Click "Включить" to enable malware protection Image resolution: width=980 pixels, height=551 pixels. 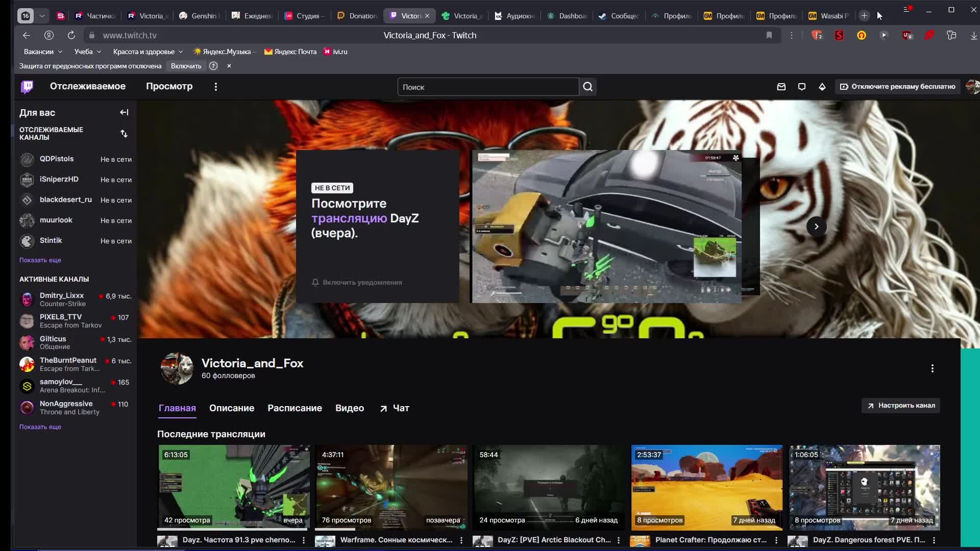pyautogui.click(x=186, y=66)
